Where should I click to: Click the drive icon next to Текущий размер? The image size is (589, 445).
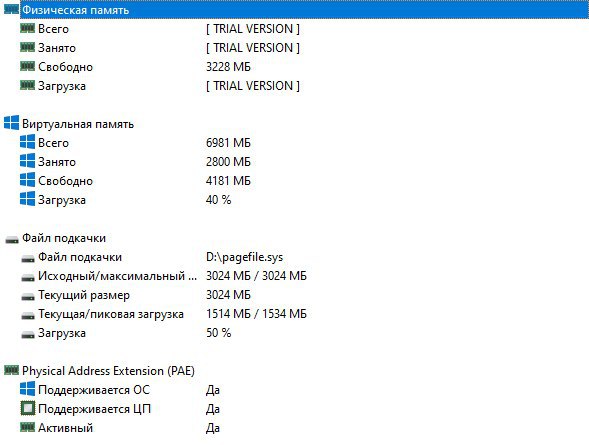(x=28, y=297)
